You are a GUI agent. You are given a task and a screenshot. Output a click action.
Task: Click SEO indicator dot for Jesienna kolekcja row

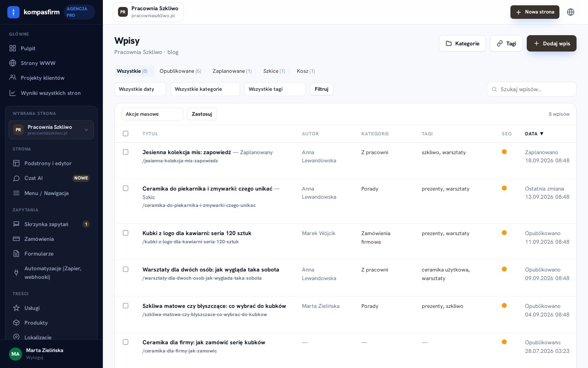pos(504,152)
